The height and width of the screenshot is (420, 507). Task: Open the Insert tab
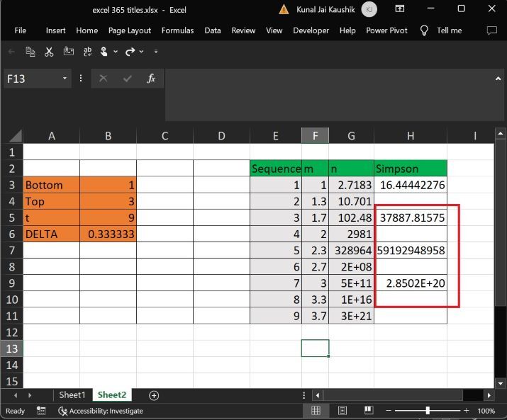pos(55,30)
